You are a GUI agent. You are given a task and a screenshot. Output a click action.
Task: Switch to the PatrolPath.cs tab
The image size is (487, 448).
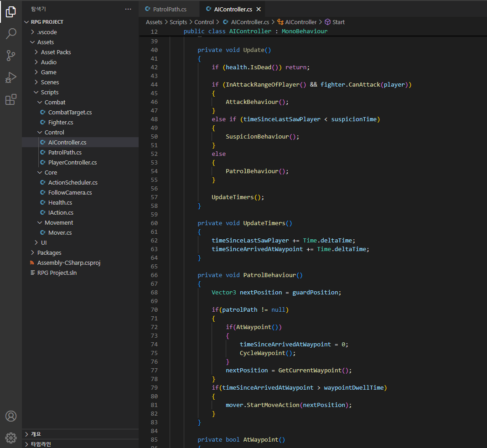click(169, 9)
